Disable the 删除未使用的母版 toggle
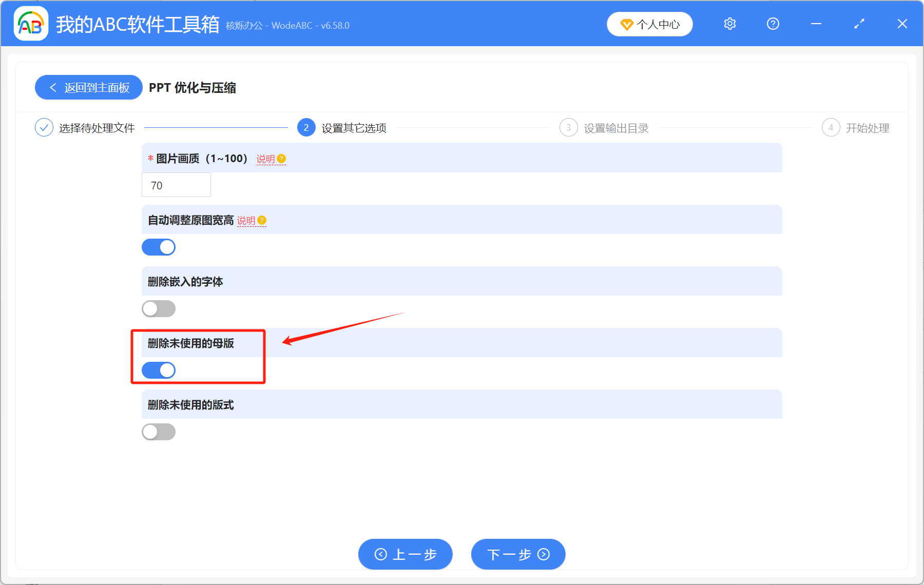 tap(158, 370)
